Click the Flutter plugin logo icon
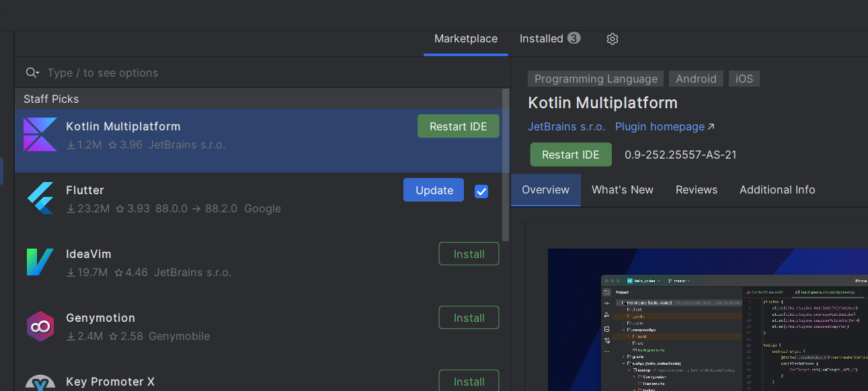The width and height of the screenshot is (868, 391). point(40,198)
